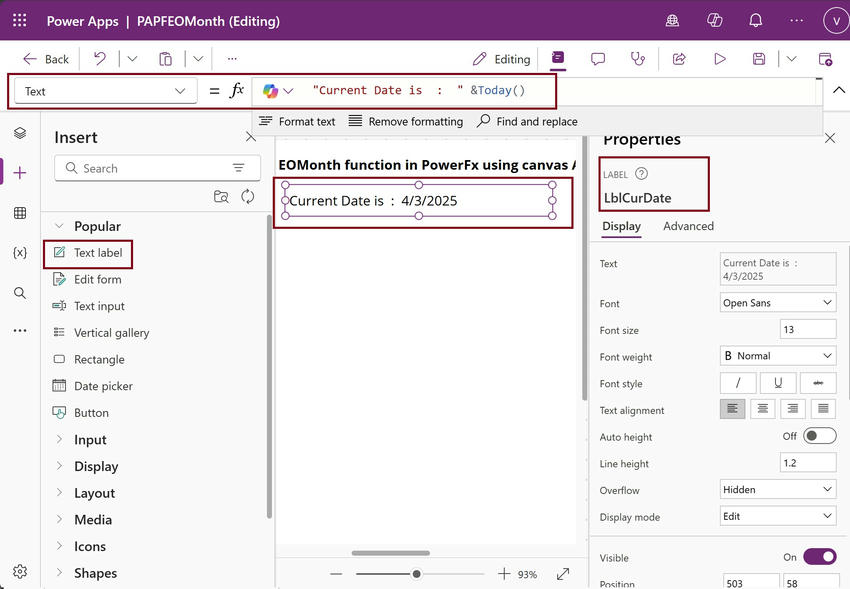Click the Publish icon
This screenshot has height=589, width=850.
(x=825, y=59)
